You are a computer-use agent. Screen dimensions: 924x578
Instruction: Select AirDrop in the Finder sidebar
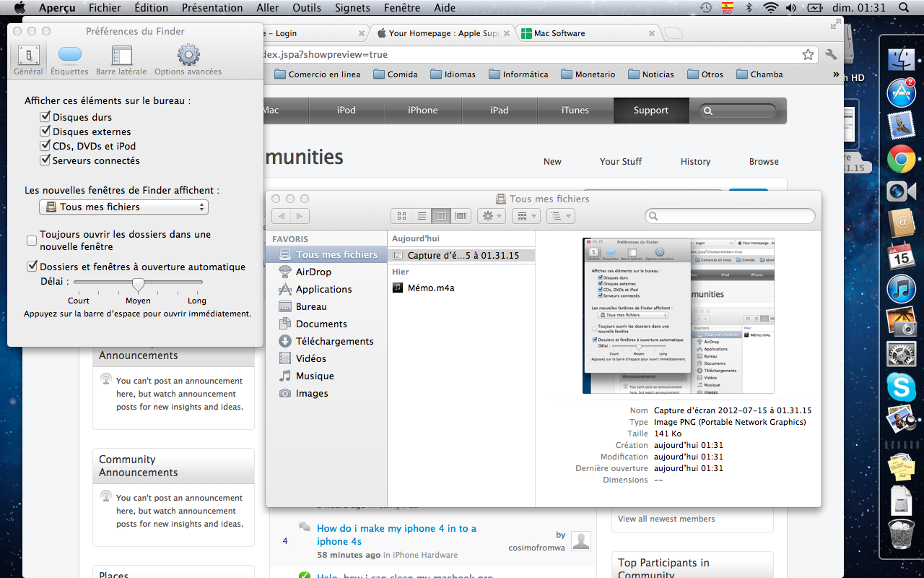[x=326, y=272]
